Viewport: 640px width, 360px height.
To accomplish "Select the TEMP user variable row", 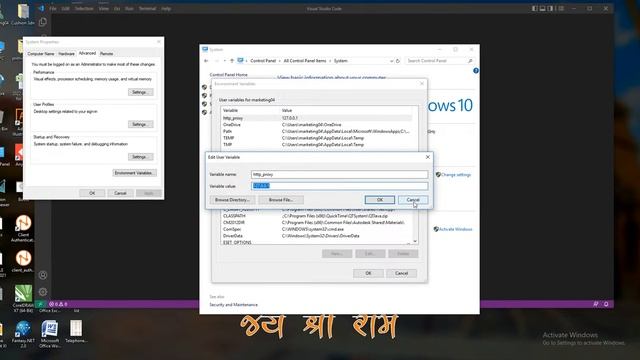I will coord(317,138).
